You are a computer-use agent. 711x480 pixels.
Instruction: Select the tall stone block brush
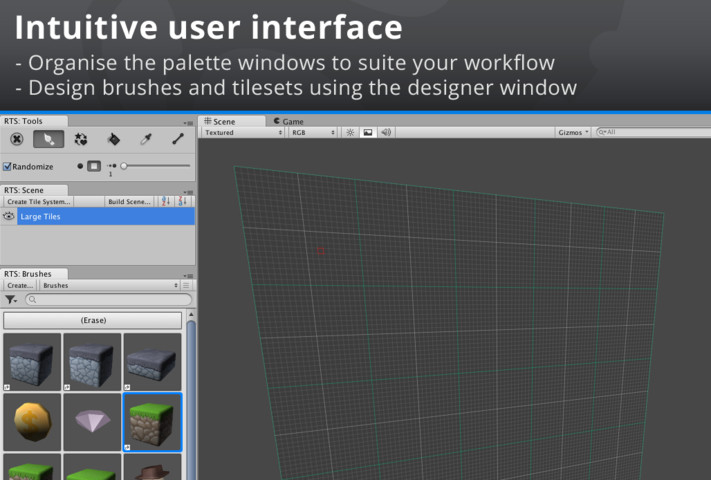point(32,362)
